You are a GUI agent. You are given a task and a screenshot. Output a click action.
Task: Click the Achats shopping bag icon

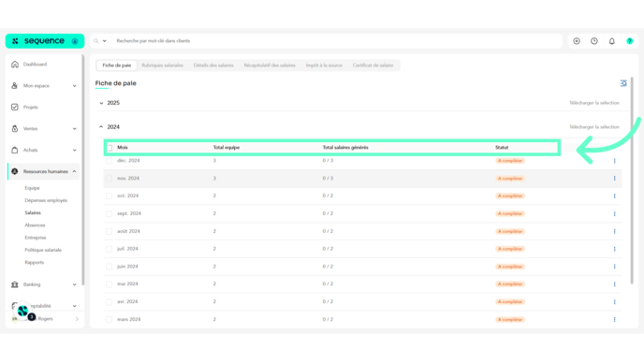pyautogui.click(x=15, y=150)
